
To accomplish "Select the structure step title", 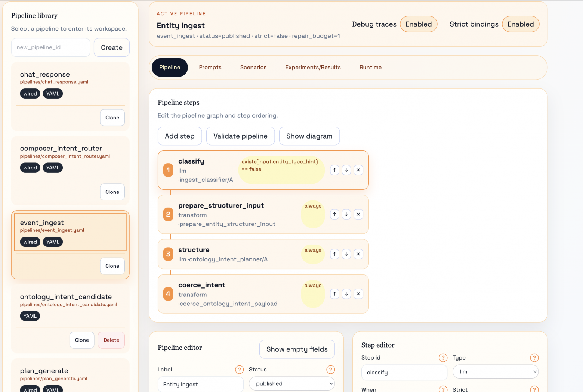I will click(x=194, y=250).
